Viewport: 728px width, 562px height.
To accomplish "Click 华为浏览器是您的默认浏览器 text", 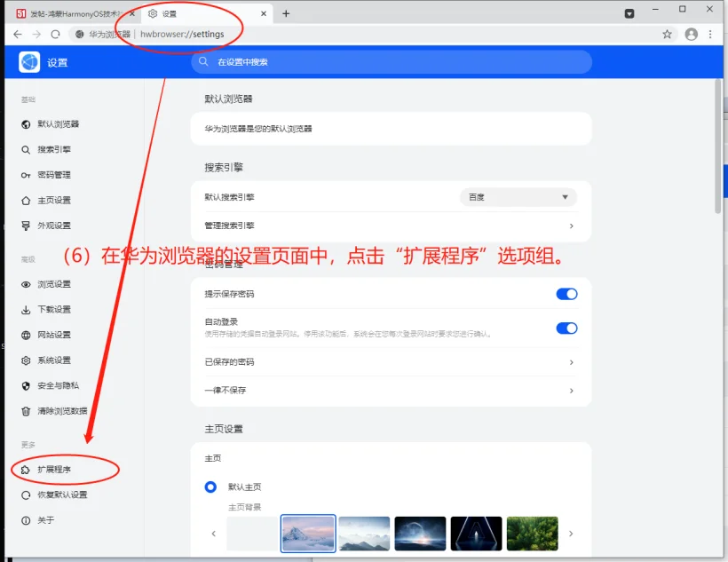I will 258,129.
